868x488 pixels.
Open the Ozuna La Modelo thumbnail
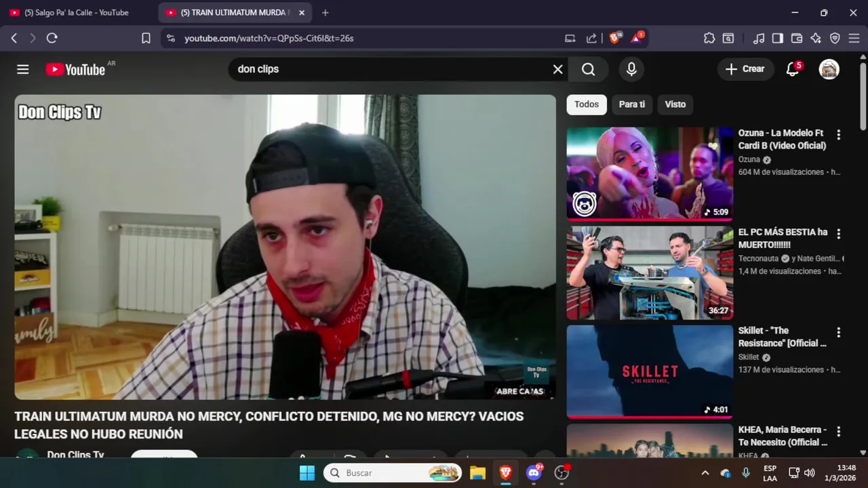pyautogui.click(x=650, y=174)
